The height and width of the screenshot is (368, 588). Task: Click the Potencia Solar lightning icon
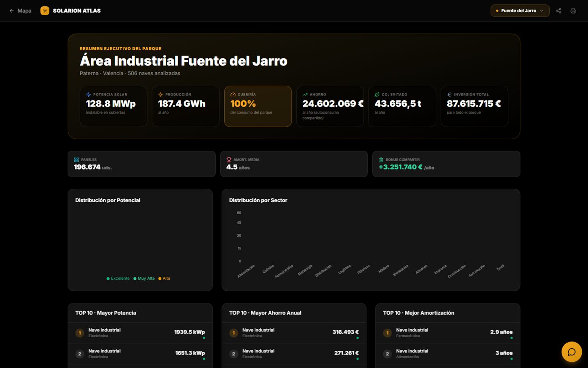click(88, 95)
